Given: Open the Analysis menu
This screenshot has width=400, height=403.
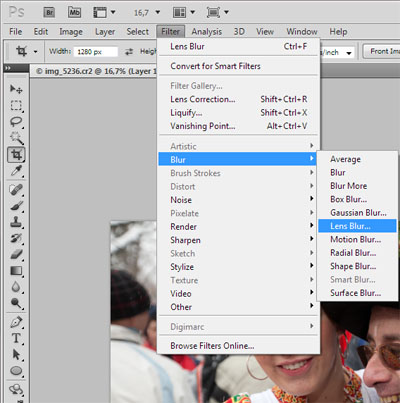Looking at the screenshot, I should coord(206,32).
